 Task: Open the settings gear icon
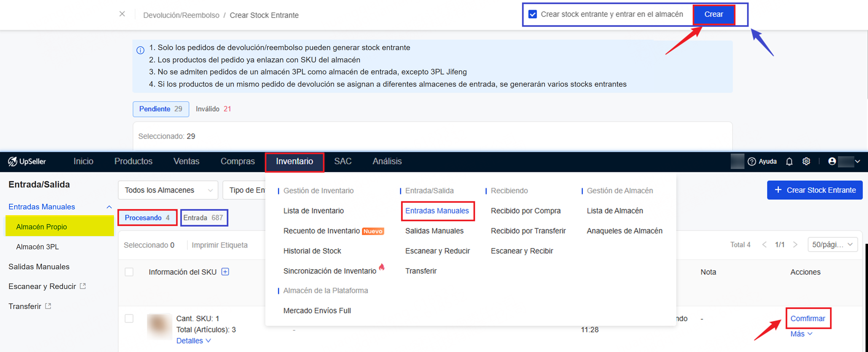pyautogui.click(x=806, y=161)
